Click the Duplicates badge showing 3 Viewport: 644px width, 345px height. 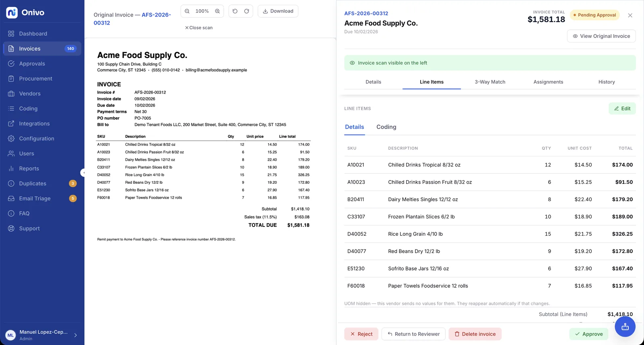tap(73, 183)
